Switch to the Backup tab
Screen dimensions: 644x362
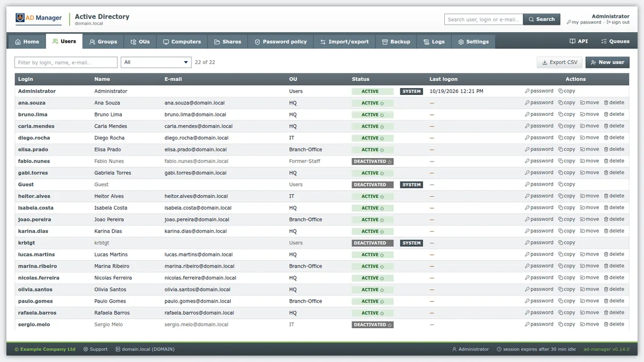[396, 42]
